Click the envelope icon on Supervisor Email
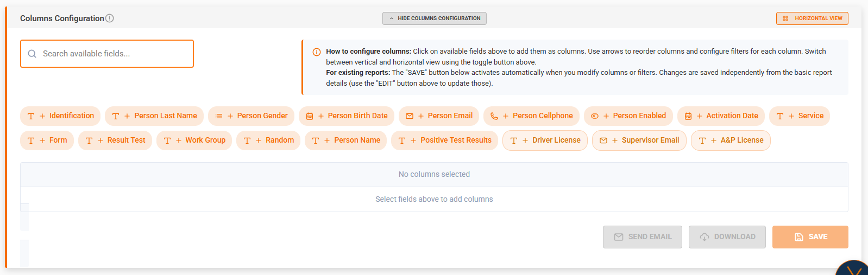This screenshot has width=868, height=275. coord(603,140)
